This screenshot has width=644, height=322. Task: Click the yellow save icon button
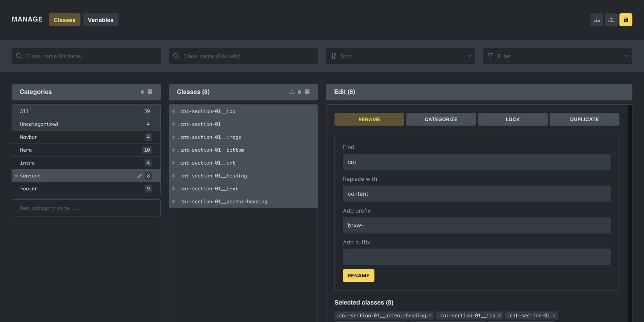coord(626,20)
